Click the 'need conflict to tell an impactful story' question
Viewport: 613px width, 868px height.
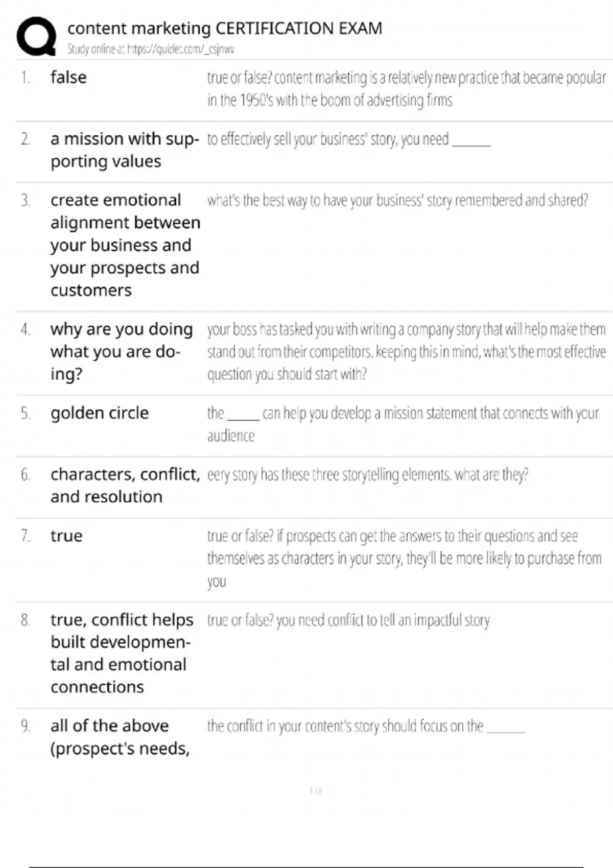coord(348,620)
